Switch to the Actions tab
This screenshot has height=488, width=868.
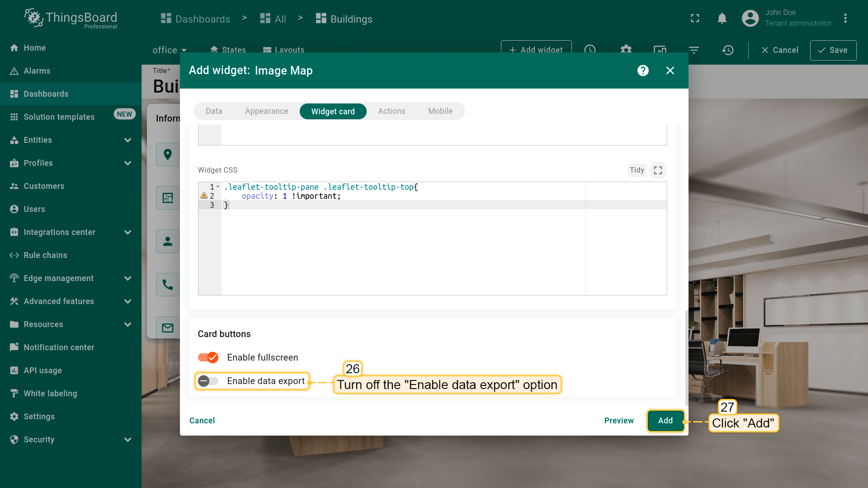(392, 111)
